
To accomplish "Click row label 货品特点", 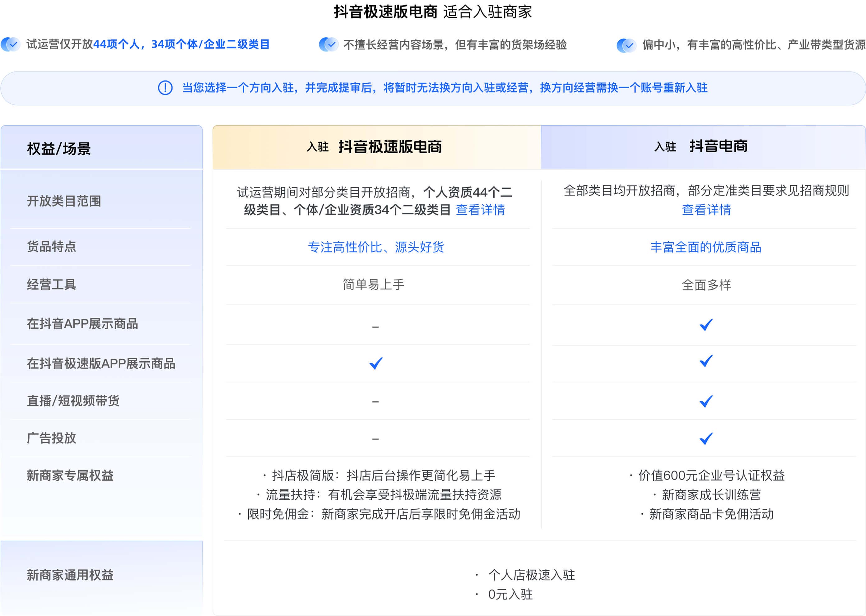I will click(x=51, y=247).
